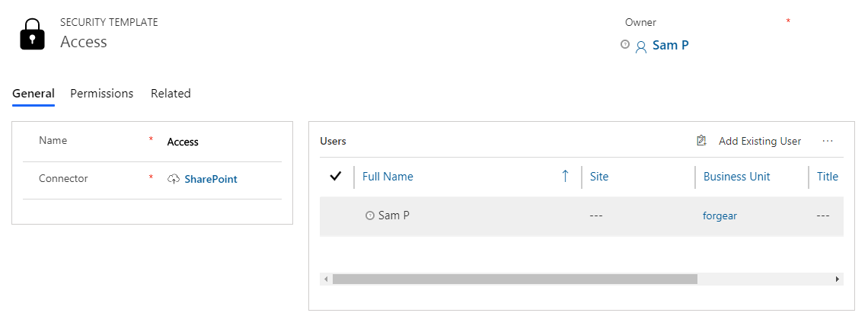The height and width of the screenshot is (332, 868).
Task: Click the Add Existing User button
Action: point(748,141)
